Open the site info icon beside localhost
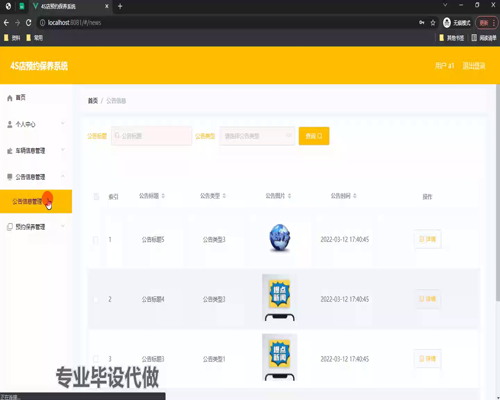The image size is (500, 400). tap(42, 23)
